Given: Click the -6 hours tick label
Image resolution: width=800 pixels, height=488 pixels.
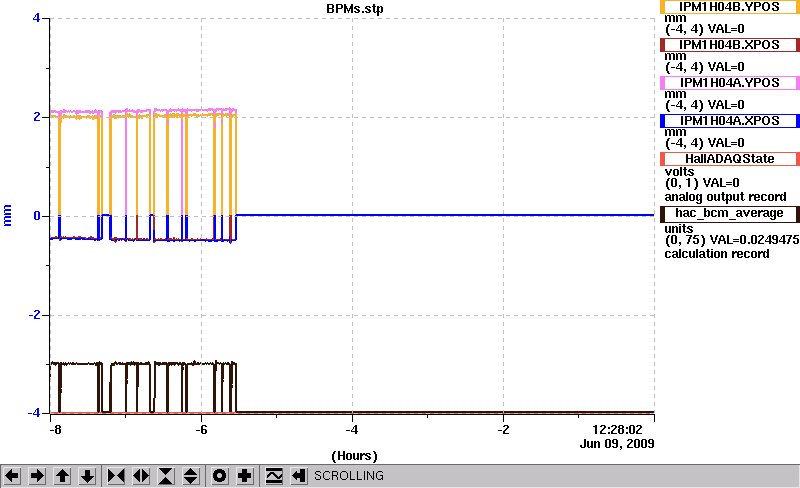Looking at the screenshot, I should pyautogui.click(x=202, y=430).
